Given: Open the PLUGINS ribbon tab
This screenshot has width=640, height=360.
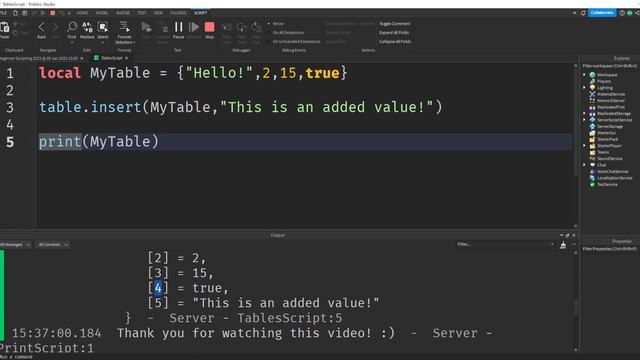Looking at the screenshot, I should click(x=178, y=13).
